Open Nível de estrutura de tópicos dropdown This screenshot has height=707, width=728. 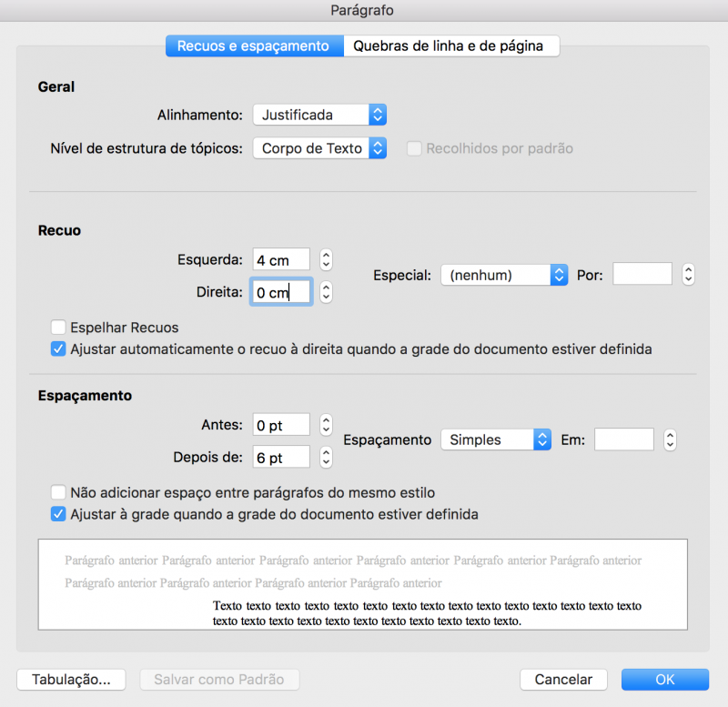click(320, 148)
